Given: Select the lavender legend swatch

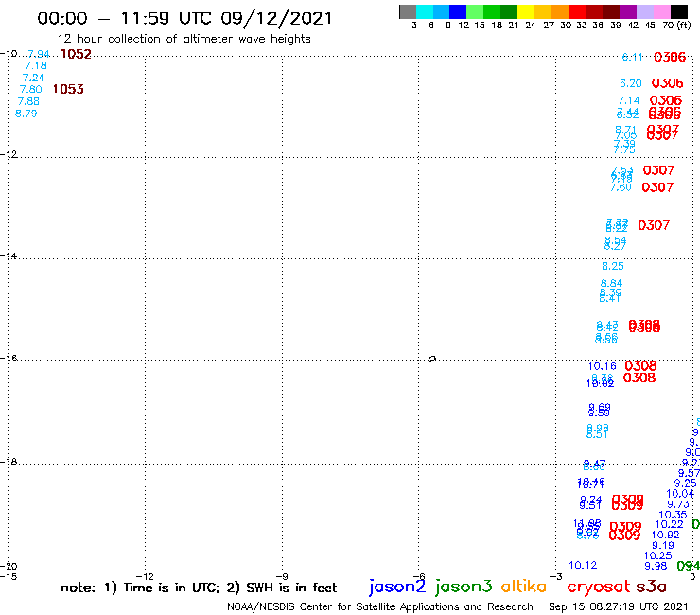Looking at the screenshot, I should (x=645, y=11).
